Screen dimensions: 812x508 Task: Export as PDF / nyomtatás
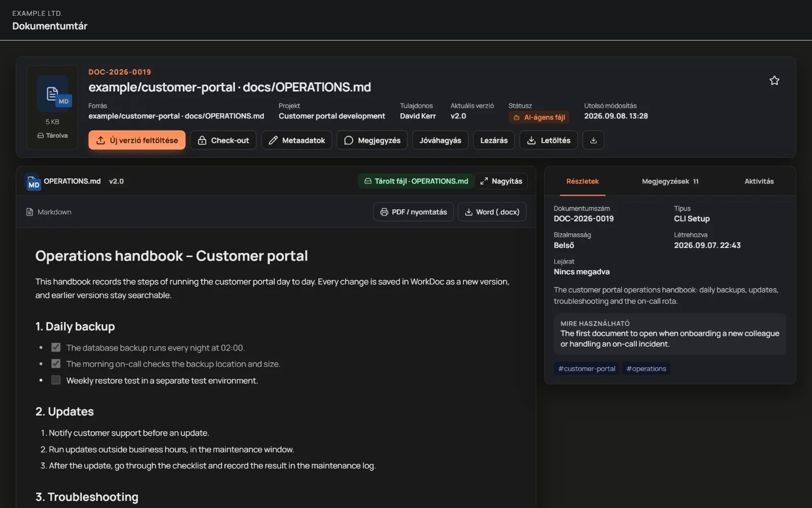tap(414, 212)
